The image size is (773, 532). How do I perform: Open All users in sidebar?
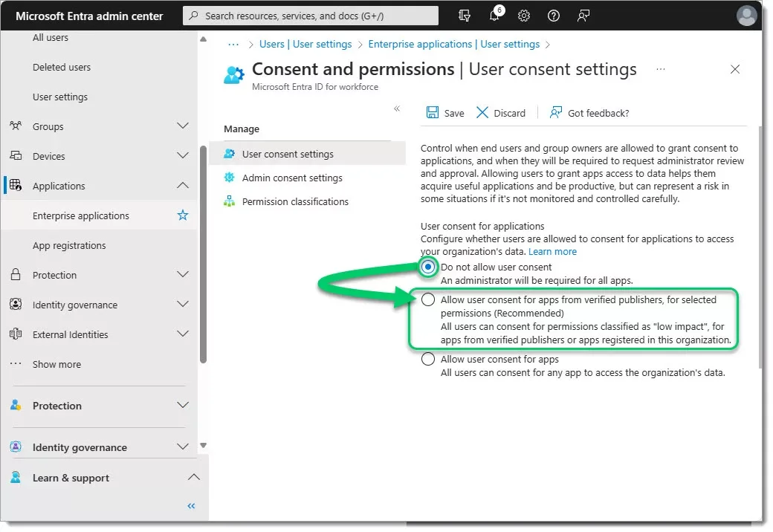(51, 37)
